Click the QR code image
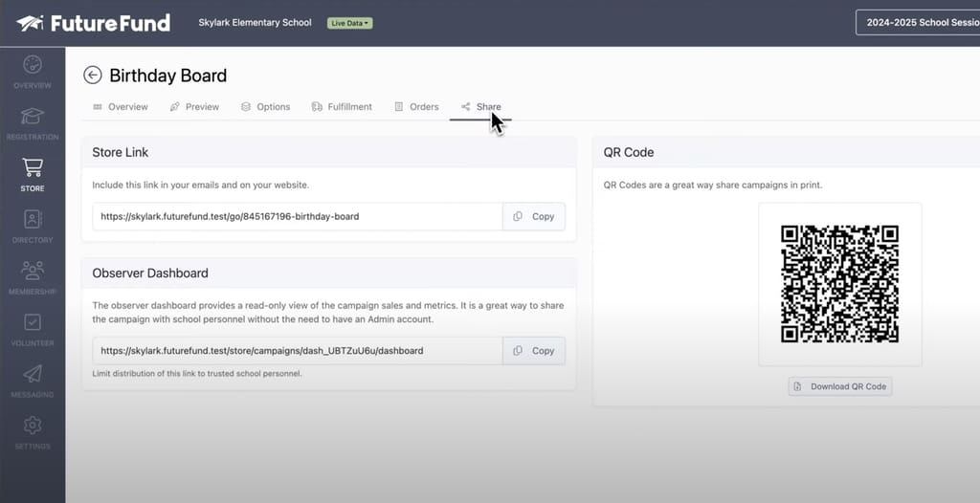 (840, 284)
